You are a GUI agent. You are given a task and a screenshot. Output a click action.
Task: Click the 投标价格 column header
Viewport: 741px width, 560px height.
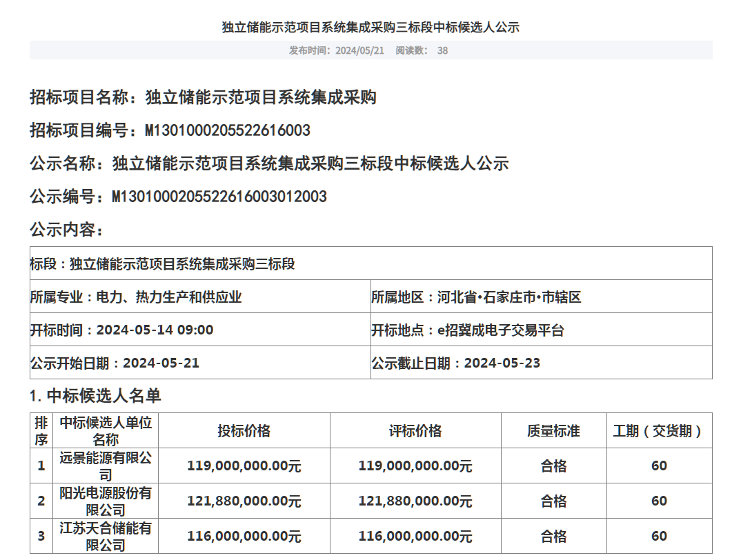pyautogui.click(x=244, y=431)
